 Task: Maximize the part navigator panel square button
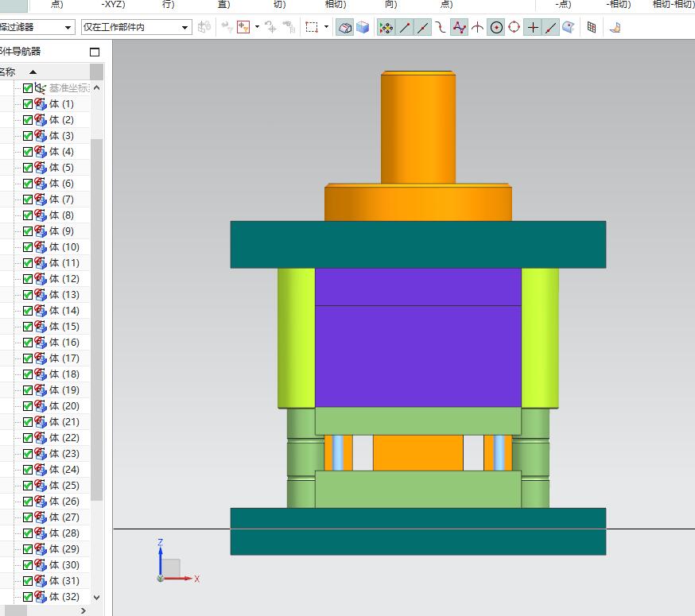(x=95, y=52)
